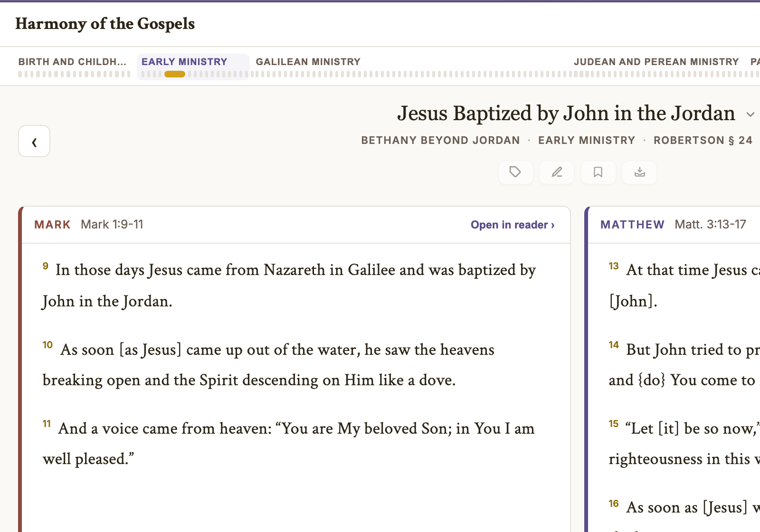The image size is (760, 532).
Task: Click the highlighted yellow timeline marker
Action: tap(175, 74)
